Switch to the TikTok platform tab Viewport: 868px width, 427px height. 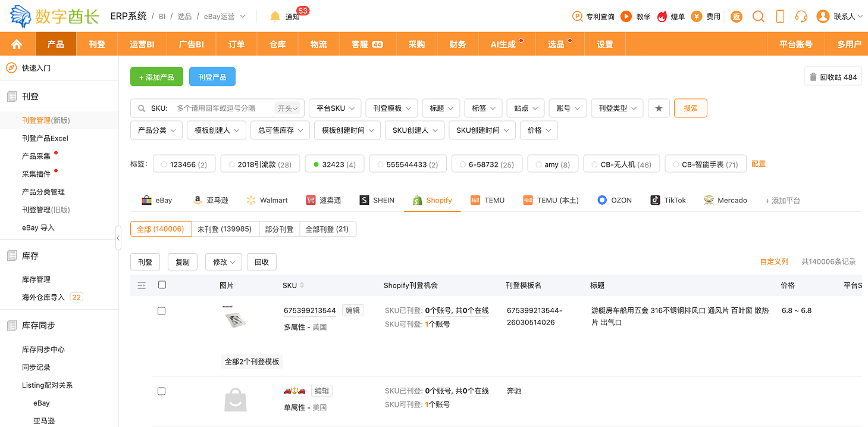coord(668,201)
